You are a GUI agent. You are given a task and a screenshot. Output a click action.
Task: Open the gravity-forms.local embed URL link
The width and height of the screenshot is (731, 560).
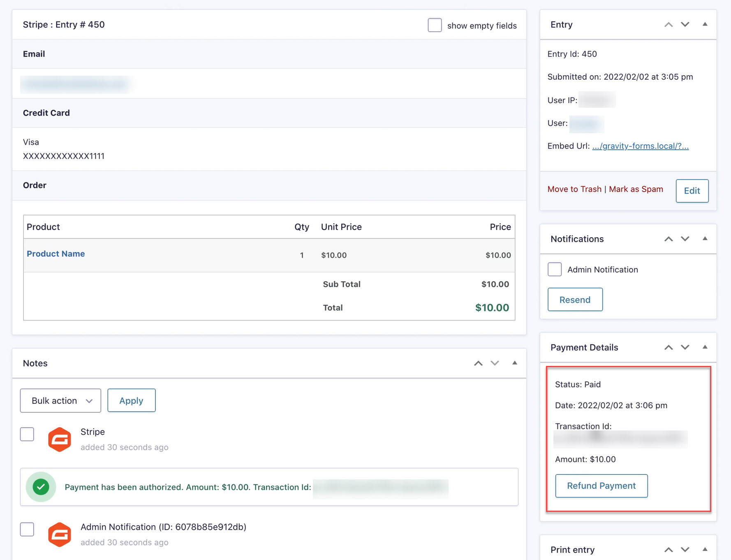(x=641, y=146)
